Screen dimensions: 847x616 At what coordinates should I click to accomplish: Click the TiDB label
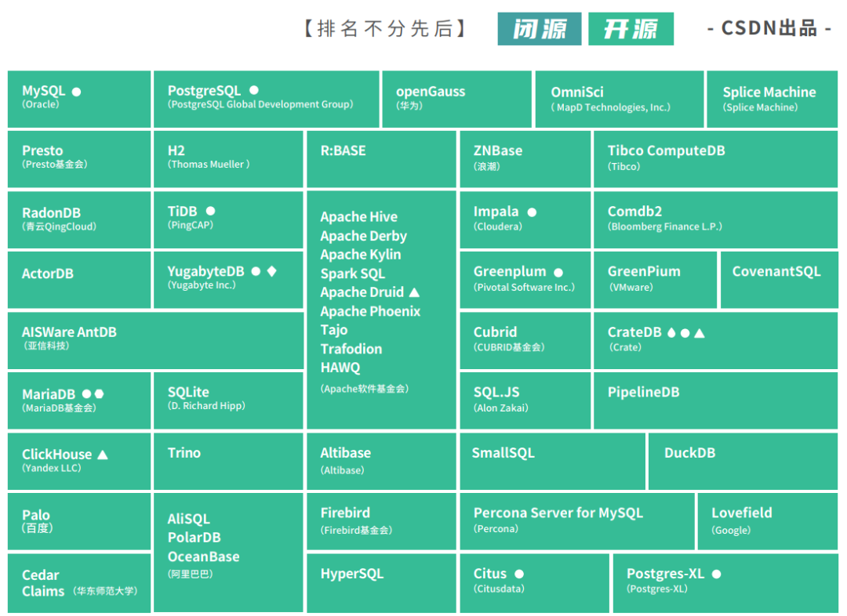[x=183, y=211]
